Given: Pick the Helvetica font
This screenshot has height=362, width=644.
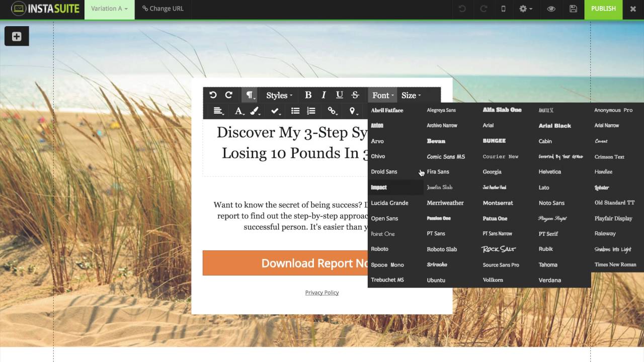Looking at the screenshot, I should point(549,171).
